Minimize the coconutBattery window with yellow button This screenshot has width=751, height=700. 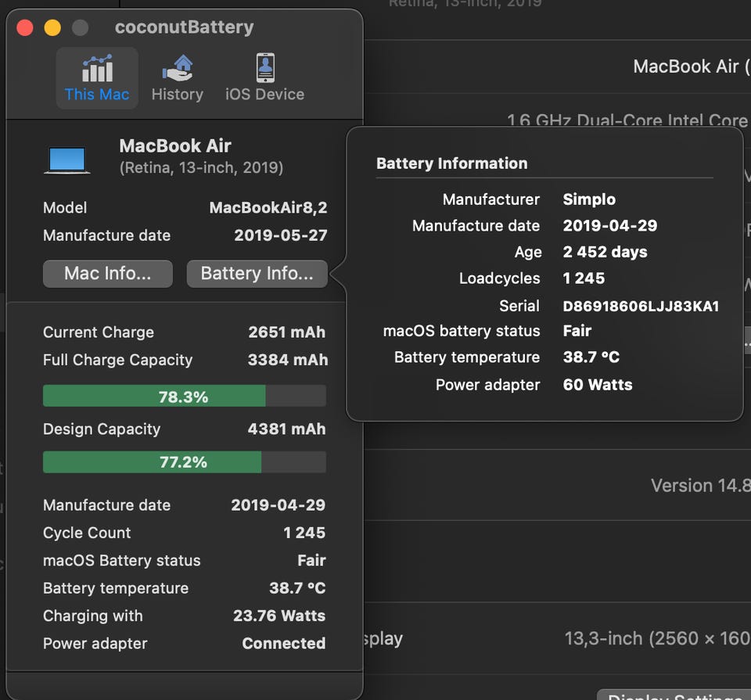point(52,28)
